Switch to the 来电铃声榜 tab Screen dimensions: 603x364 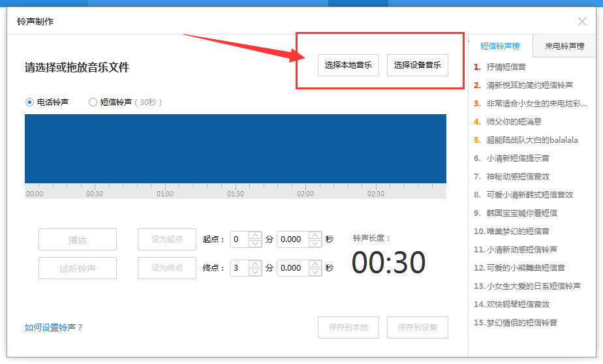tap(564, 46)
